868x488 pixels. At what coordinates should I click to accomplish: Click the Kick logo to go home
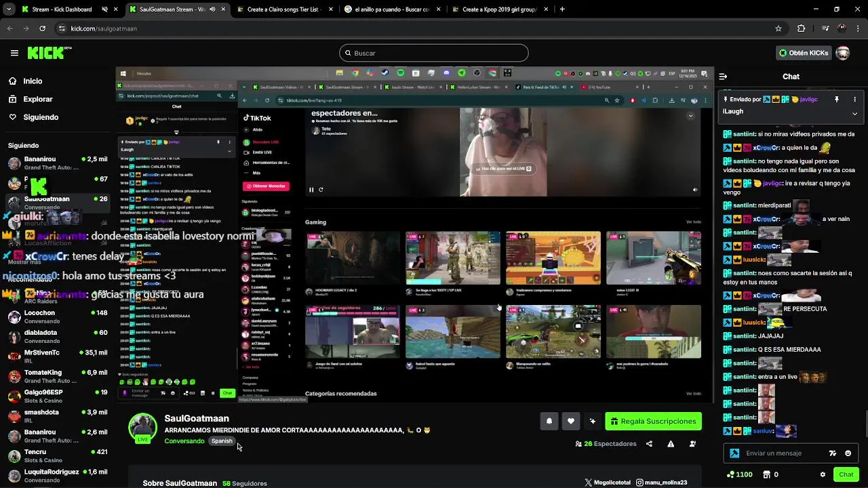(49, 53)
